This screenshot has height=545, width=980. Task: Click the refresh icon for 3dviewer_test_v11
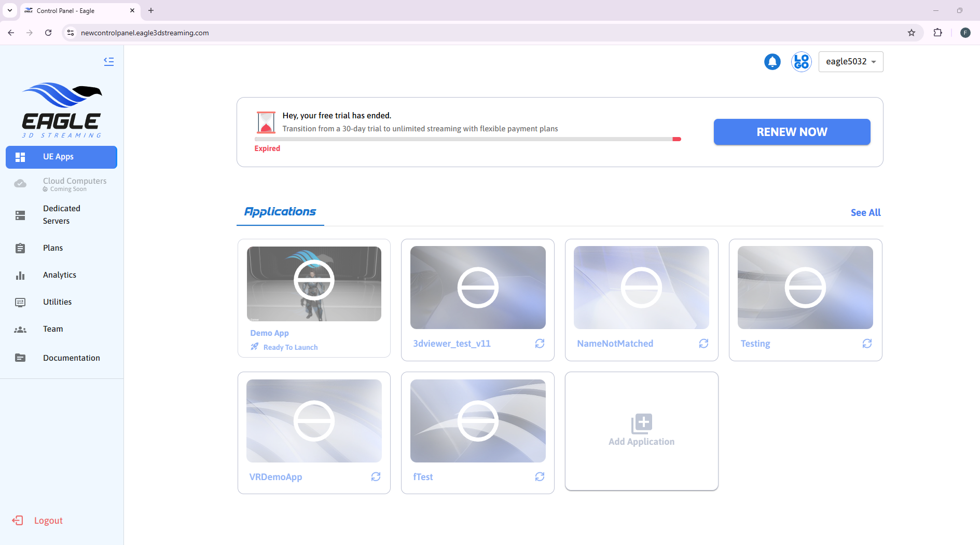pos(540,344)
